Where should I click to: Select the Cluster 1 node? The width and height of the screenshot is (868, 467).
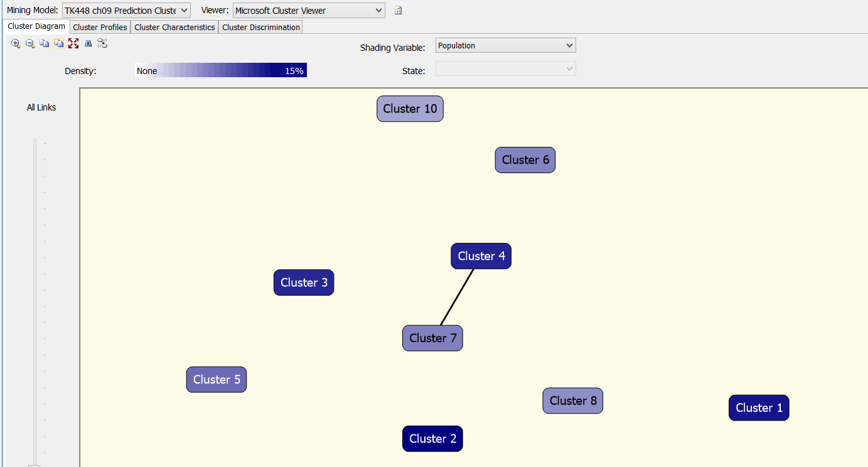click(759, 407)
